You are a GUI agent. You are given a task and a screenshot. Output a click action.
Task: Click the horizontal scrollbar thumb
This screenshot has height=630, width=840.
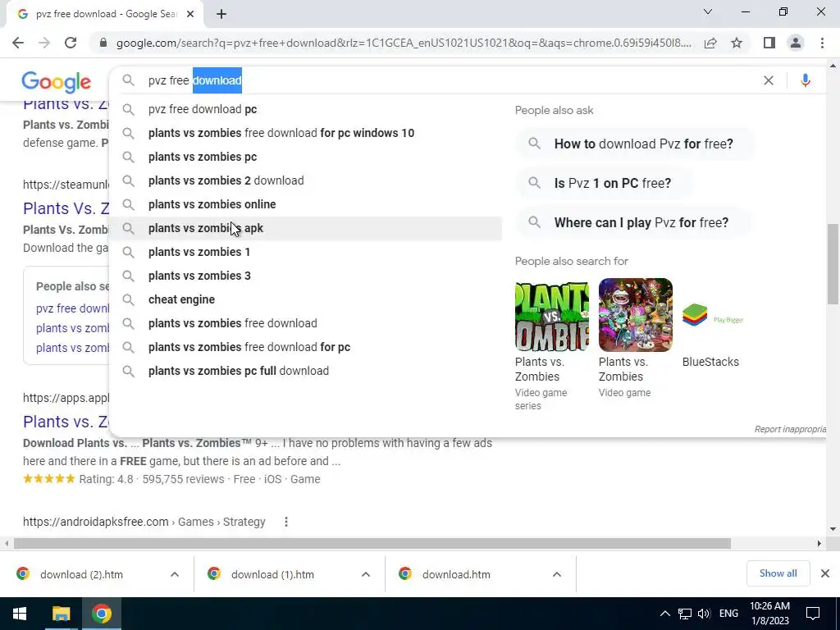tap(372, 543)
